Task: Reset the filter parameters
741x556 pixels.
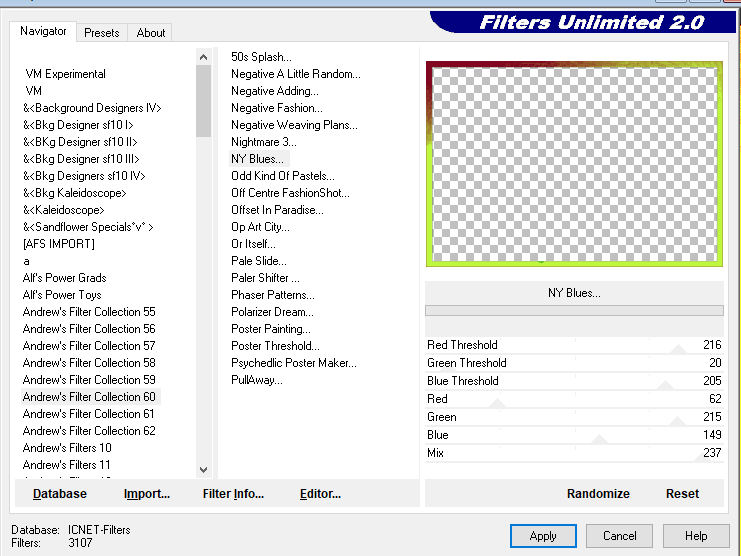Action: pos(682,494)
